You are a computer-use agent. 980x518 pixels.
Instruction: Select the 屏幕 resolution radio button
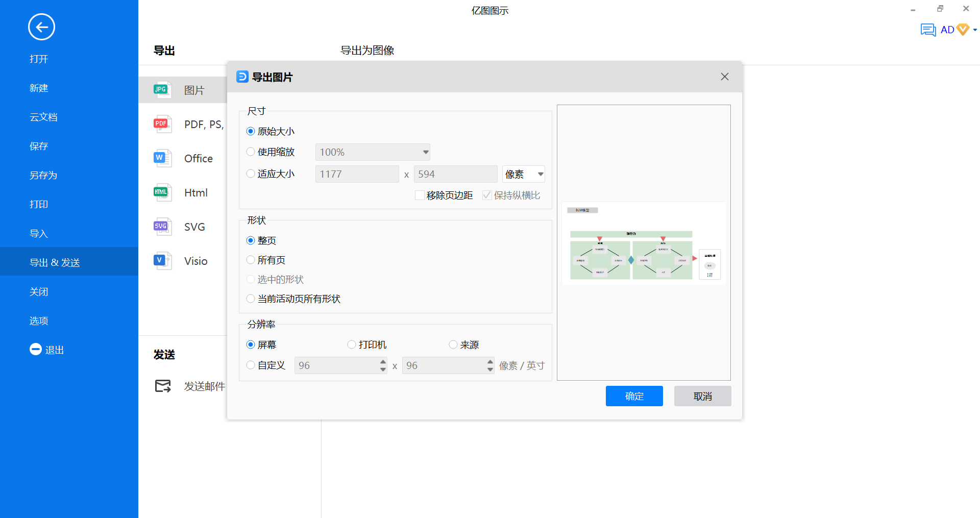point(251,344)
